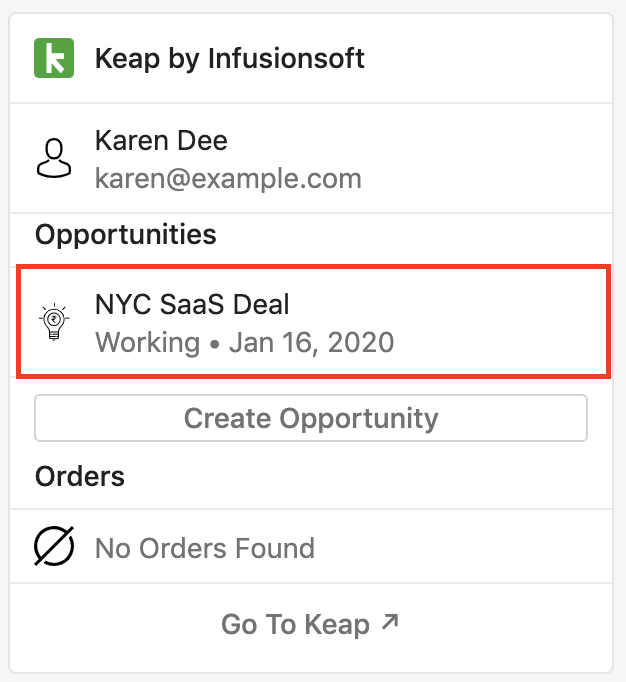The image size is (626, 682).
Task: Click the Working stage label
Action: coord(147,342)
